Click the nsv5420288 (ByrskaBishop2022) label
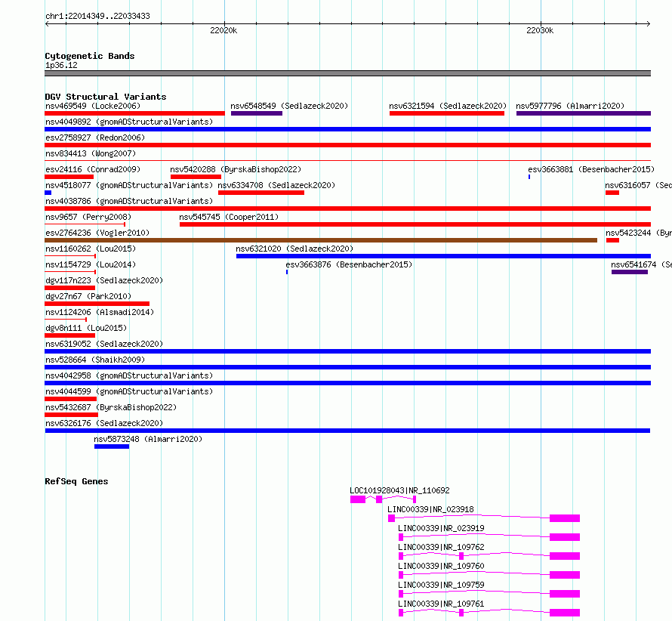 tap(236, 169)
